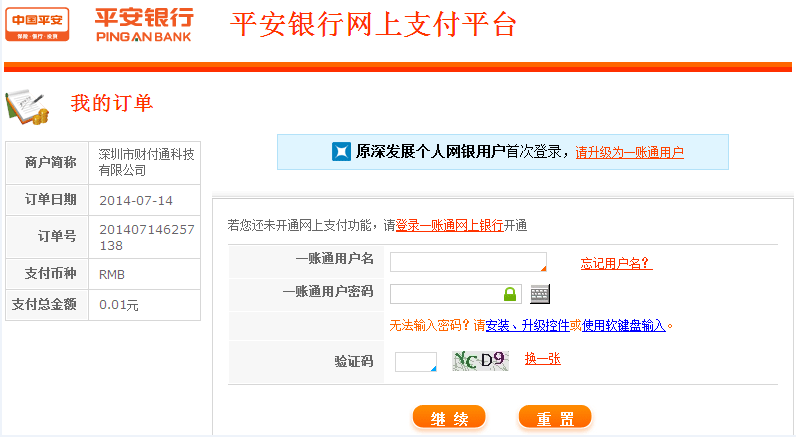The image size is (796, 437).
Task: Click the 平安银行 PING AN BANK logo
Action: click(x=144, y=24)
